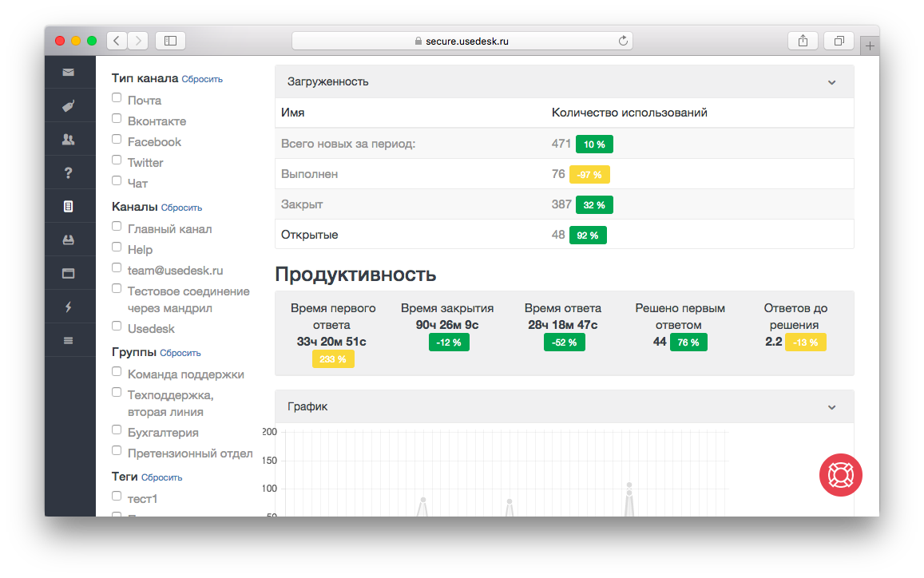Select the Продуктивность section heading
Screen dimensions: 924x578
pos(355,274)
